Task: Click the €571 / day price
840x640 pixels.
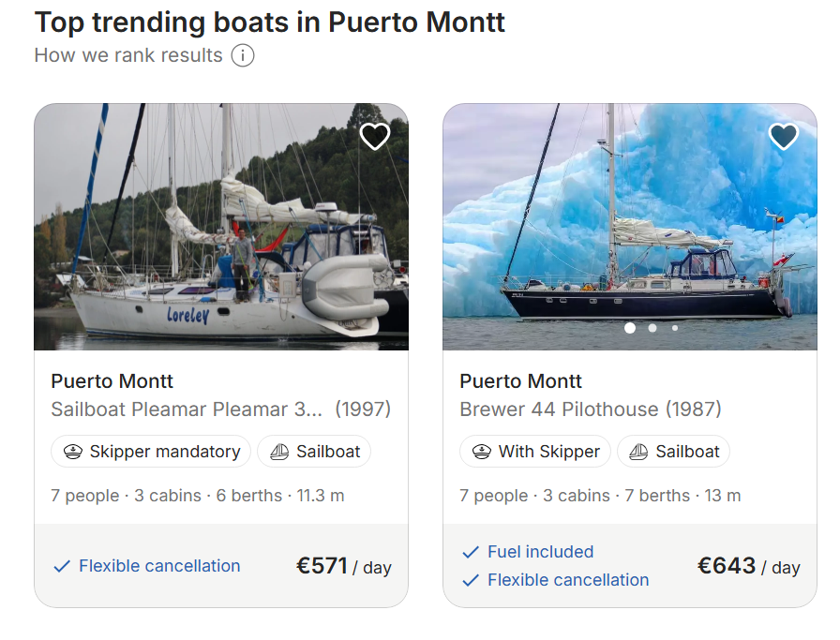Action: (343, 566)
